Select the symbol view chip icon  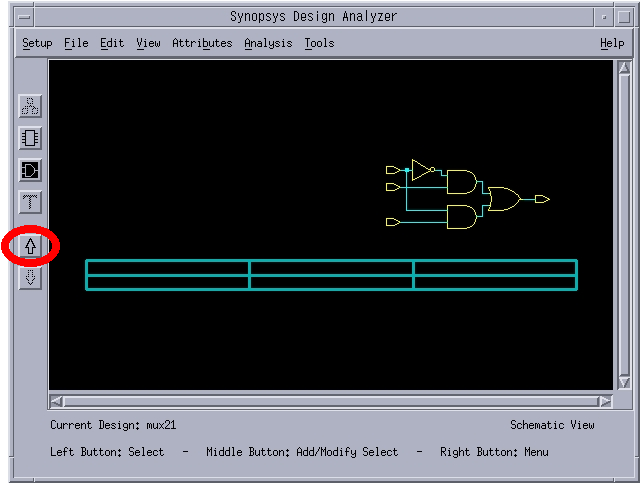point(30,138)
